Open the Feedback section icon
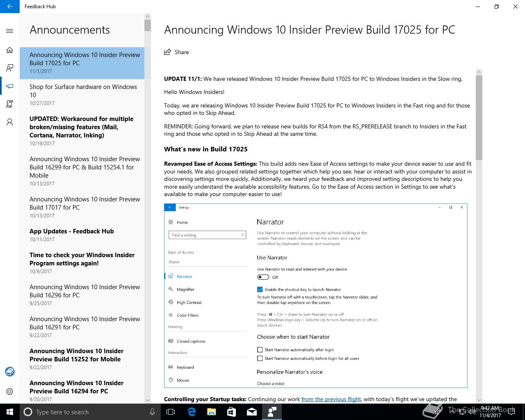Screen dimensions: 525x420 click(10, 68)
